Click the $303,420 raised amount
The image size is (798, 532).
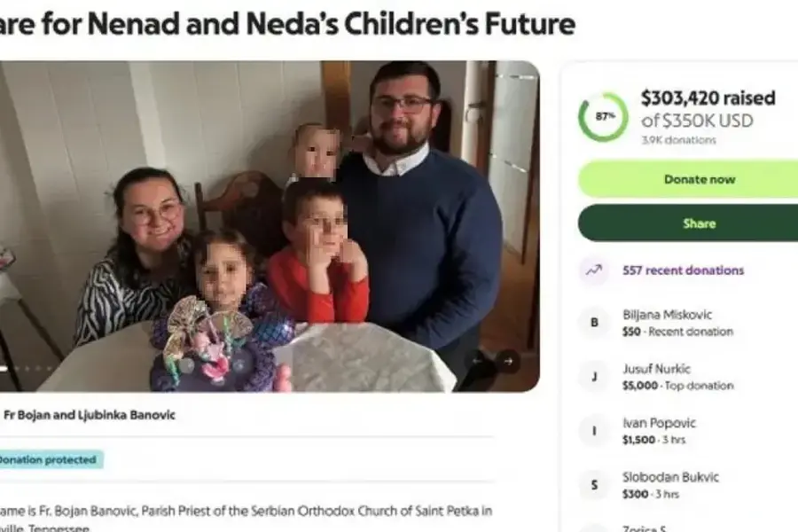point(708,98)
